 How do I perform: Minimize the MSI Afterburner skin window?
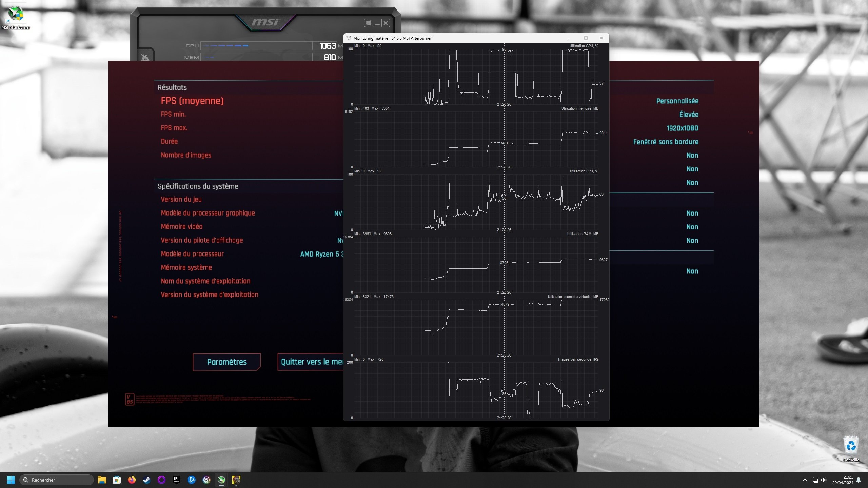point(377,23)
